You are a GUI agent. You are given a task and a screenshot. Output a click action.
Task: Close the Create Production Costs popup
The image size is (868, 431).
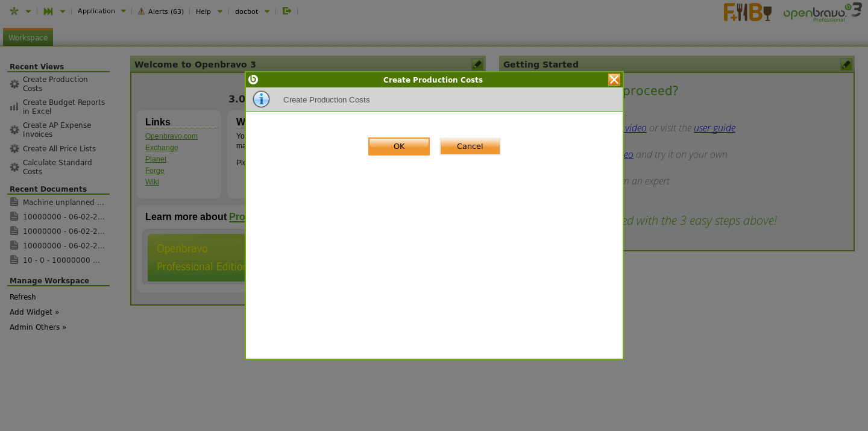(614, 80)
